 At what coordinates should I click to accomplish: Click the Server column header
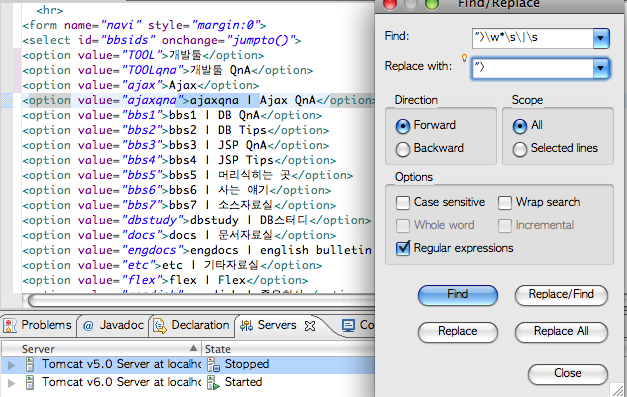tap(101, 349)
